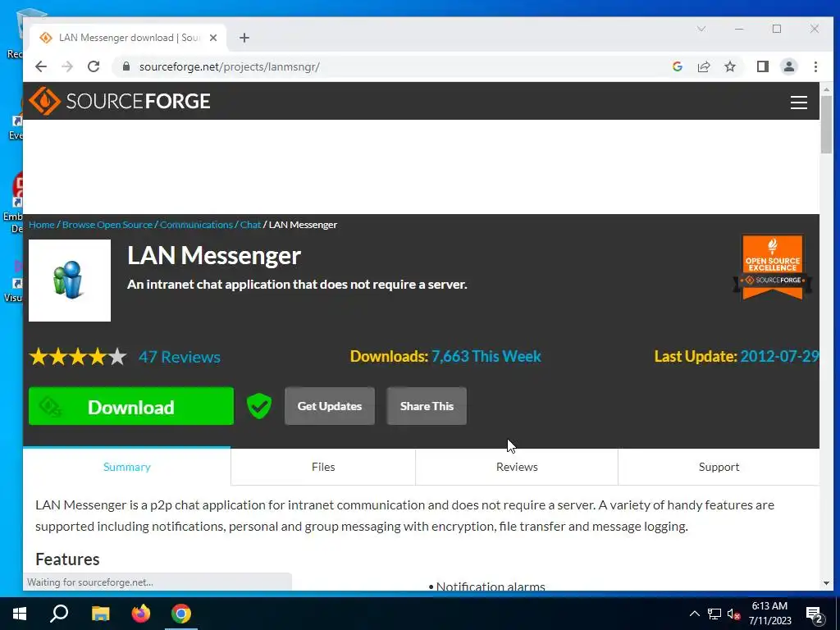Switch to the Reviews tab

(x=517, y=467)
